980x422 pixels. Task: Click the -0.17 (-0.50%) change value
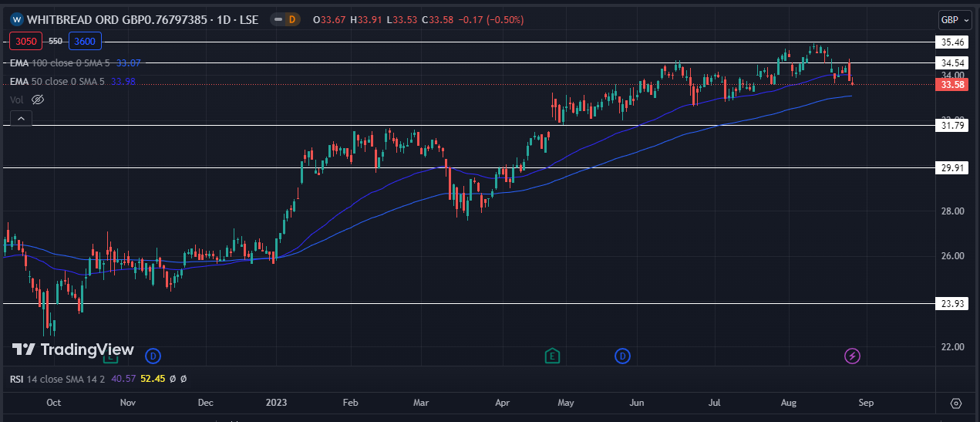[x=491, y=19]
